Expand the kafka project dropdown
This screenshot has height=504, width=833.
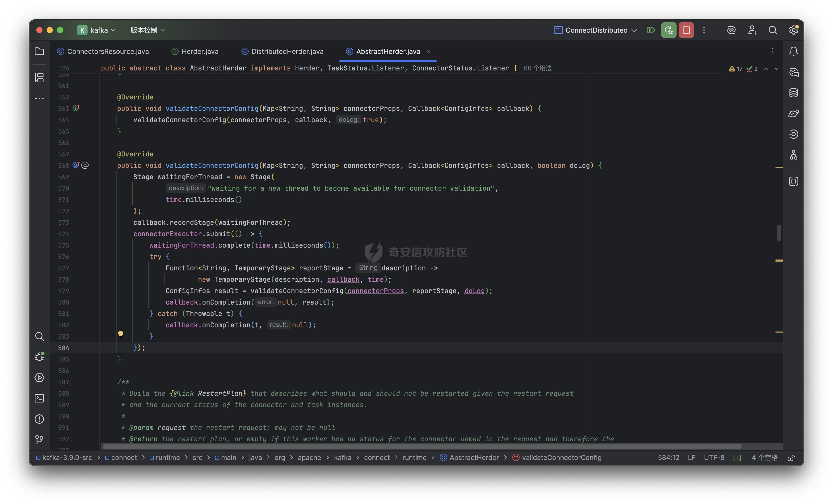tap(97, 30)
